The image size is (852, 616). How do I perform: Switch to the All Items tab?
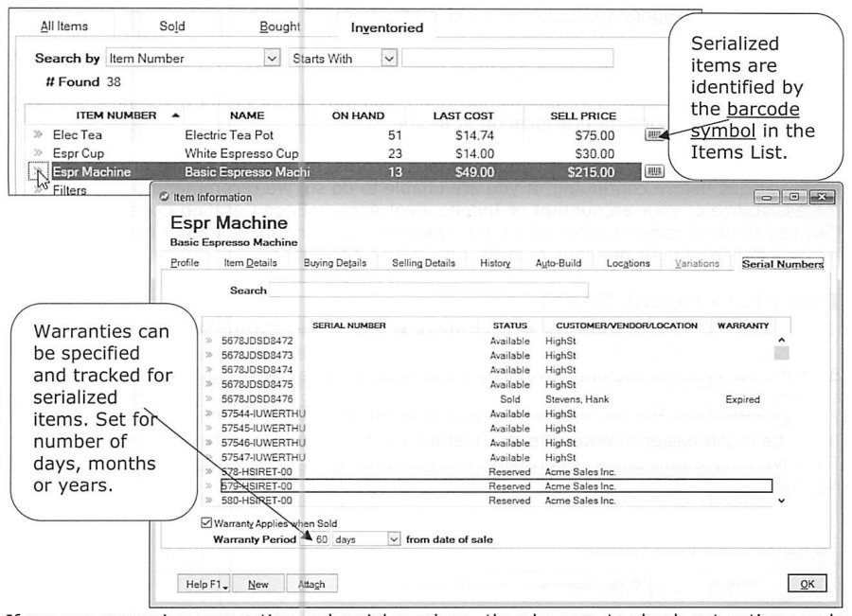click(64, 26)
